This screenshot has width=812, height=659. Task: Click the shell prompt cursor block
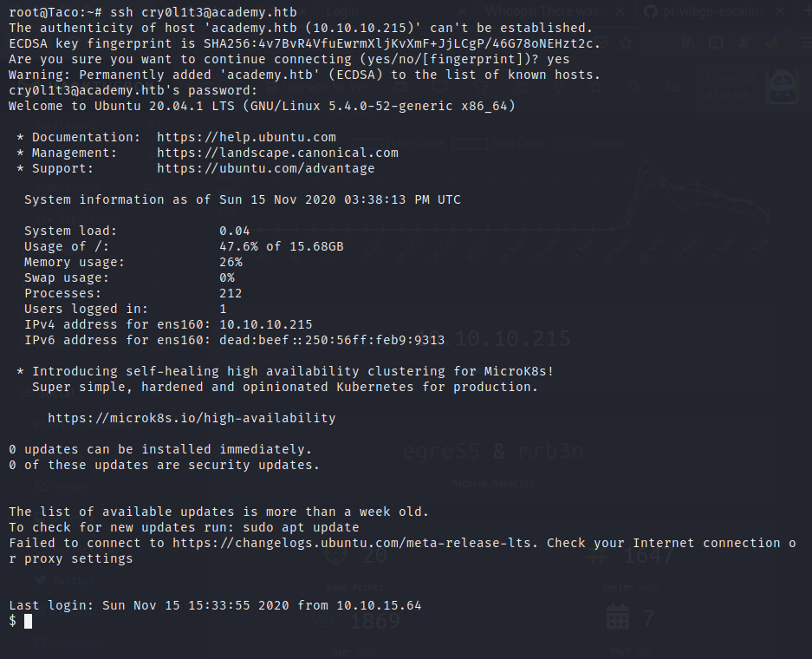(29, 621)
